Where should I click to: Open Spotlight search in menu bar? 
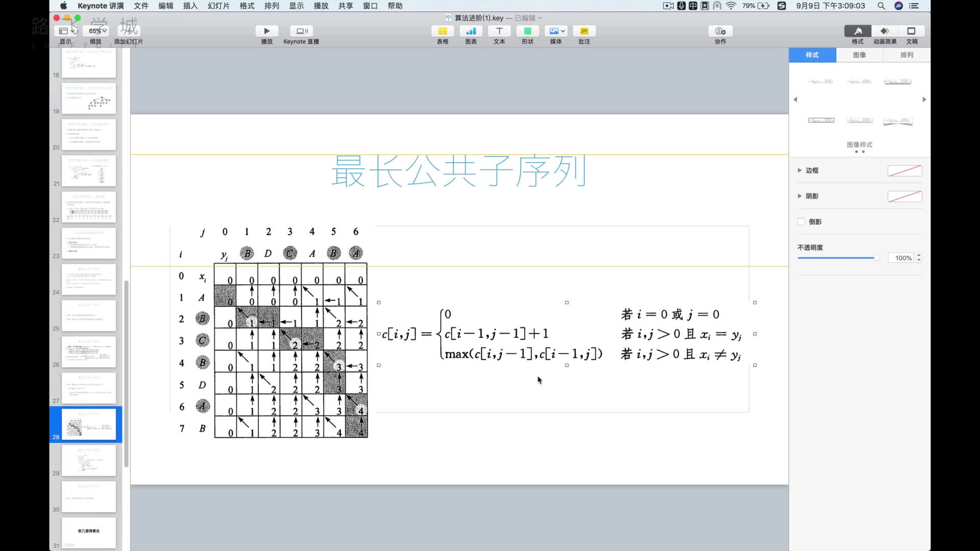[x=881, y=6]
